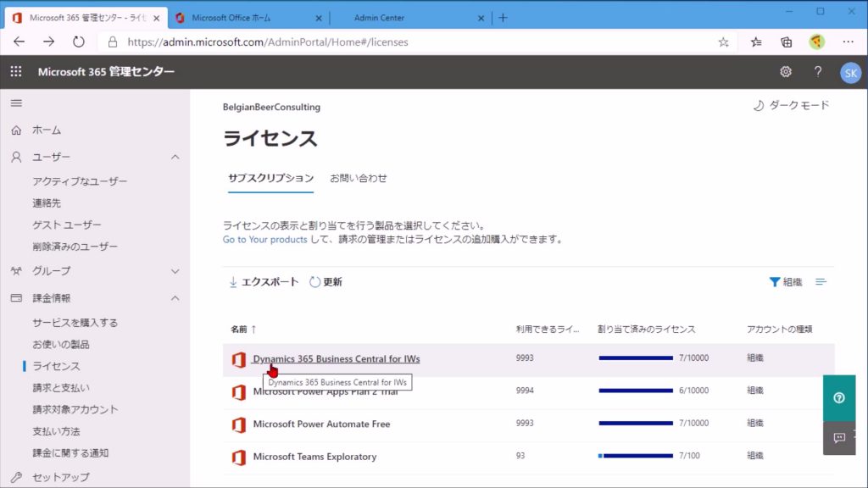868x488 pixels.
Task: Open お使いの製品 in sidebar
Action: tap(61, 344)
